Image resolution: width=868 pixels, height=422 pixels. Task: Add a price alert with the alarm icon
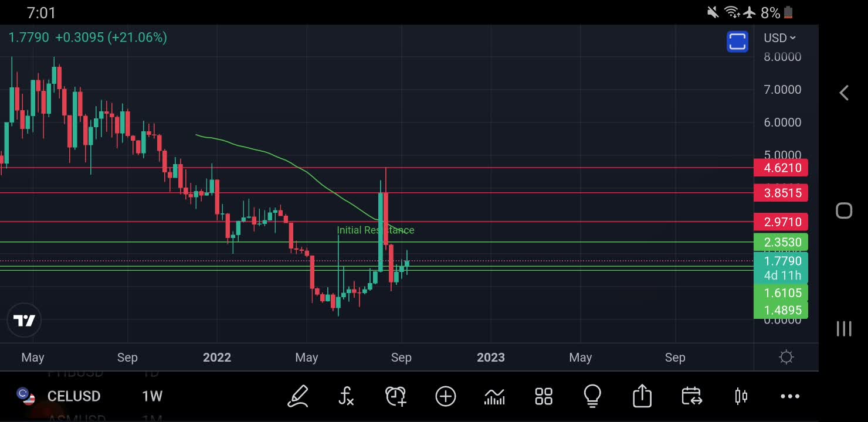(396, 396)
